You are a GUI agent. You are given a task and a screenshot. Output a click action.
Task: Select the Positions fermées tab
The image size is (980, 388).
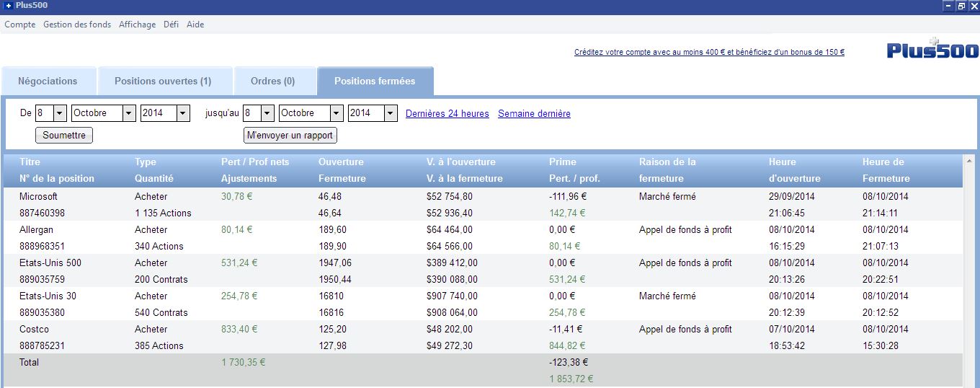375,81
